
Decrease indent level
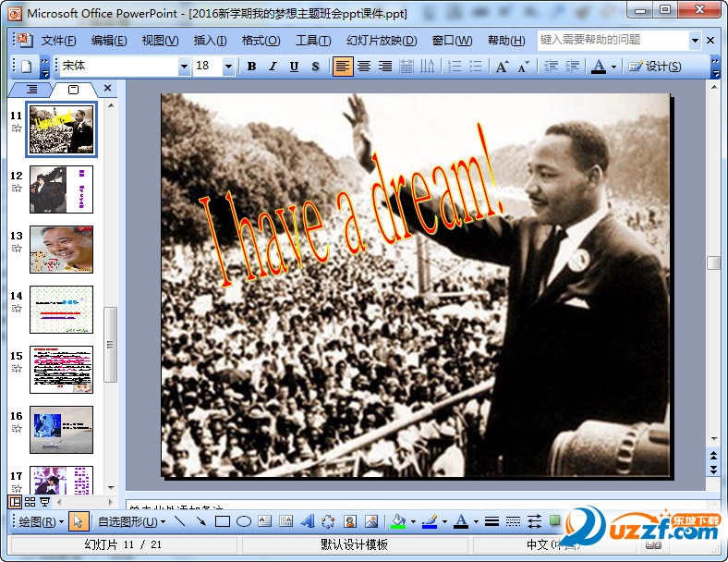552,67
